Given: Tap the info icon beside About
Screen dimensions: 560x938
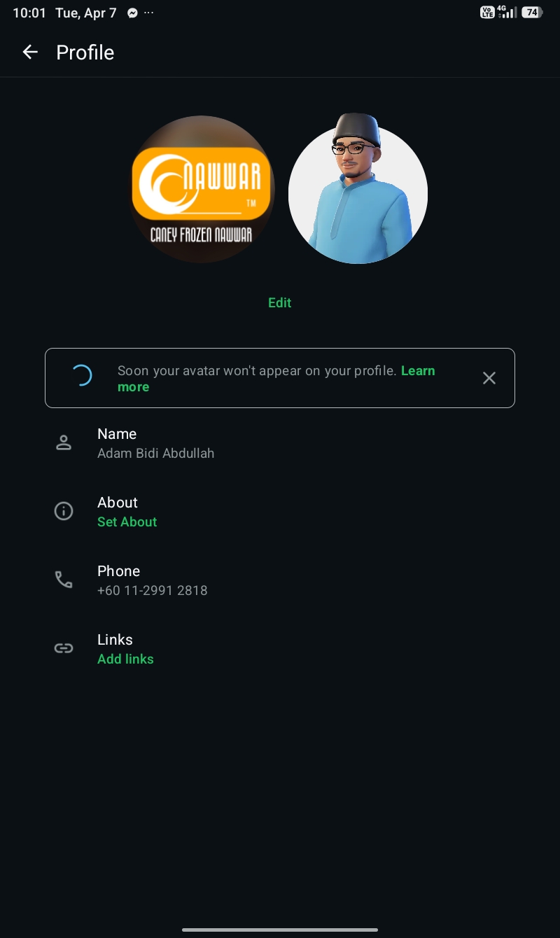Looking at the screenshot, I should pyautogui.click(x=64, y=511).
